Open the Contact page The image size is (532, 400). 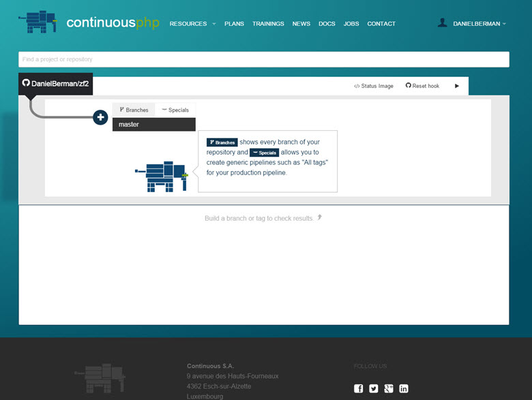click(x=381, y=24)
